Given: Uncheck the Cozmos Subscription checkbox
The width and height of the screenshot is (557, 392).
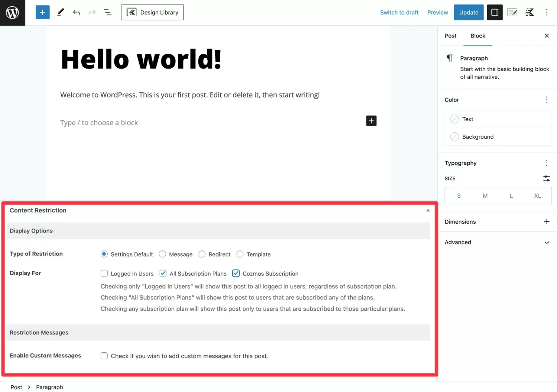Looking at the screenshot, I should (236, 274).
